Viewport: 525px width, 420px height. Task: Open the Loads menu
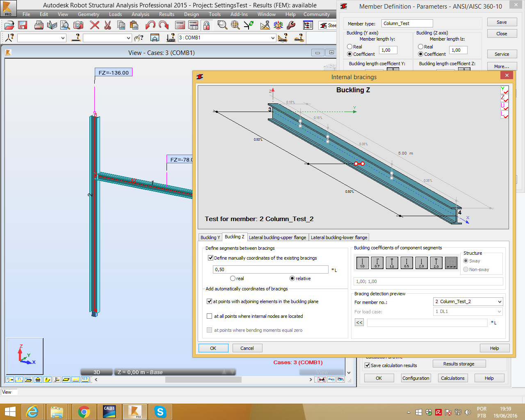tap(115, 14)
